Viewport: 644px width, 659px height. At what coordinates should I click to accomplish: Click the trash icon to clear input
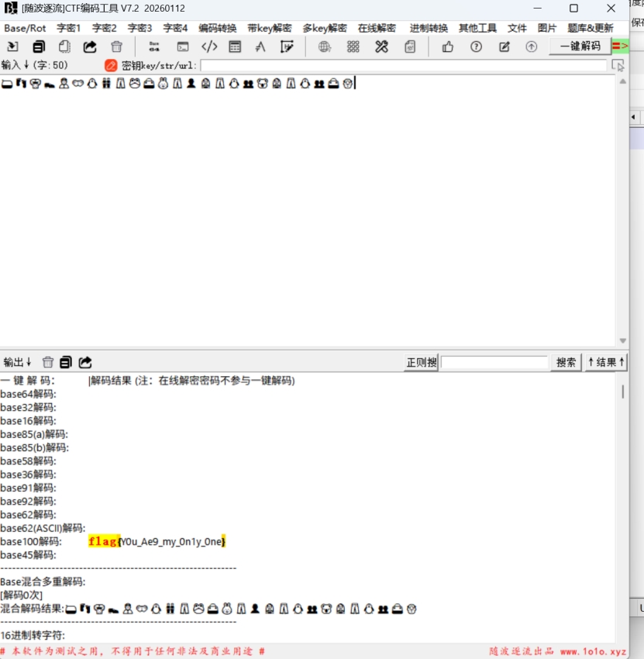point(116,47)
